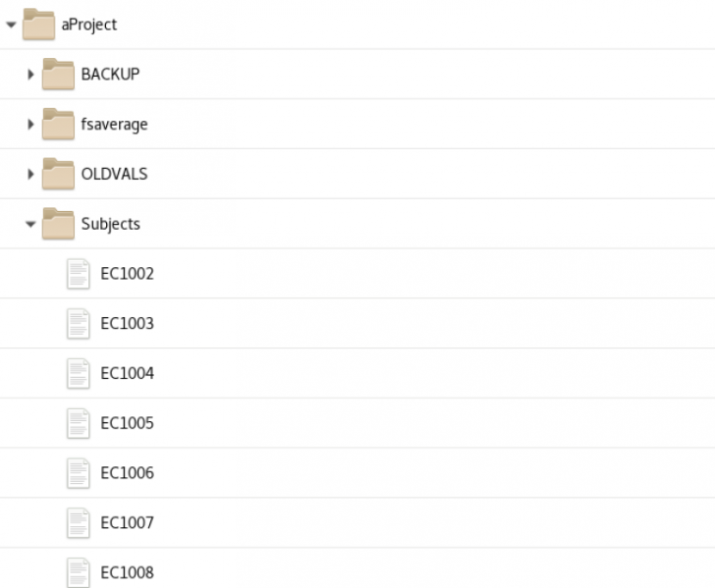Image resolution: width=715 pixels, height=588 pixels.
Task: Select the EC1005 file name
Action: pos(127,424)
